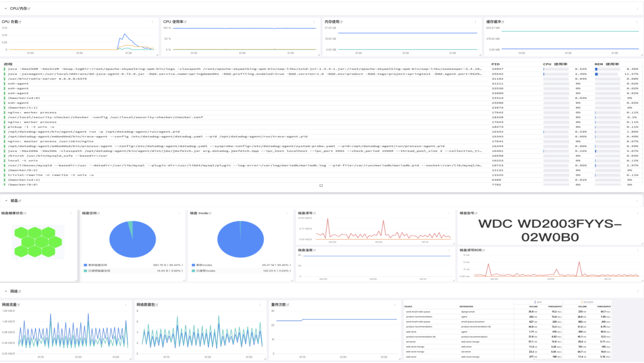Click edit icon beside 内存使用 title
This screenshot has height=363, width=644.
(341, 22)
